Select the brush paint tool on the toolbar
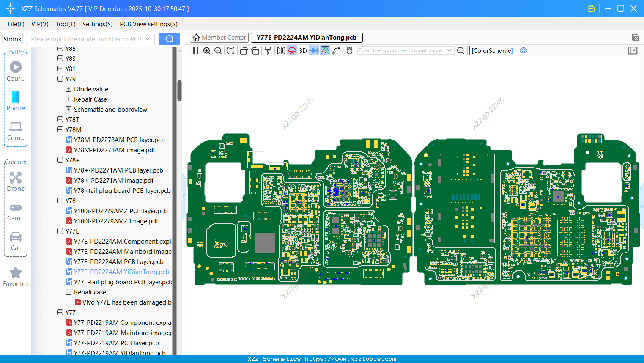The image size is (644, 363). click(x=268, y=50)
